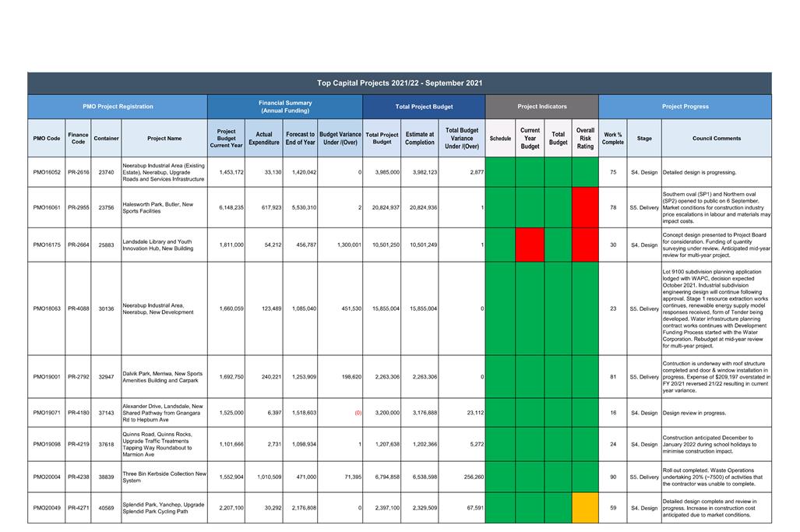This screenshot has width=800, height=532.
Task: Click the 'Container' column header
Action: pos(106,138)
